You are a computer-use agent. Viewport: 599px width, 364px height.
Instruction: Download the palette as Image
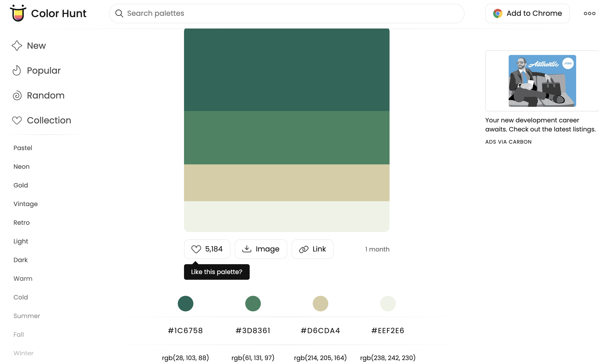[x=261, y=249]
